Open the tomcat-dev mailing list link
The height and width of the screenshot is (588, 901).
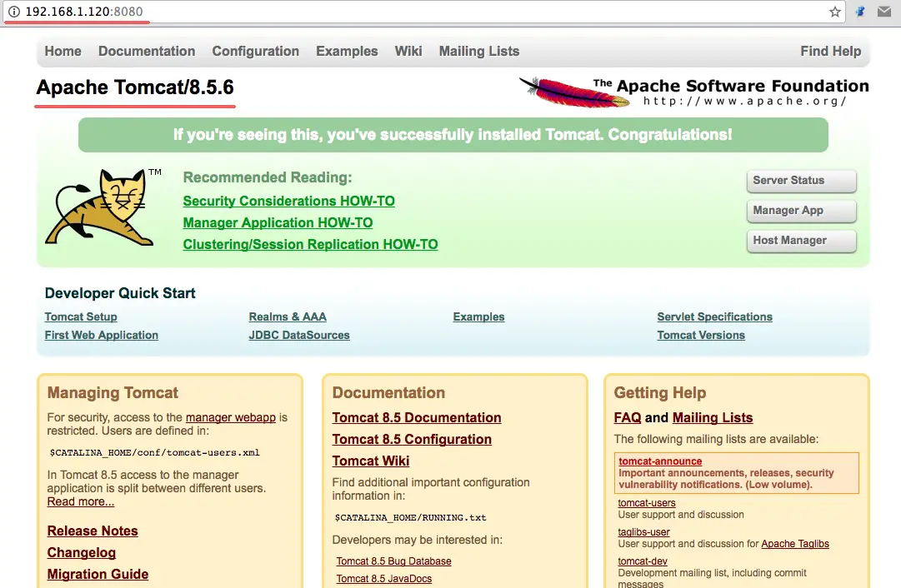(643, 561)
